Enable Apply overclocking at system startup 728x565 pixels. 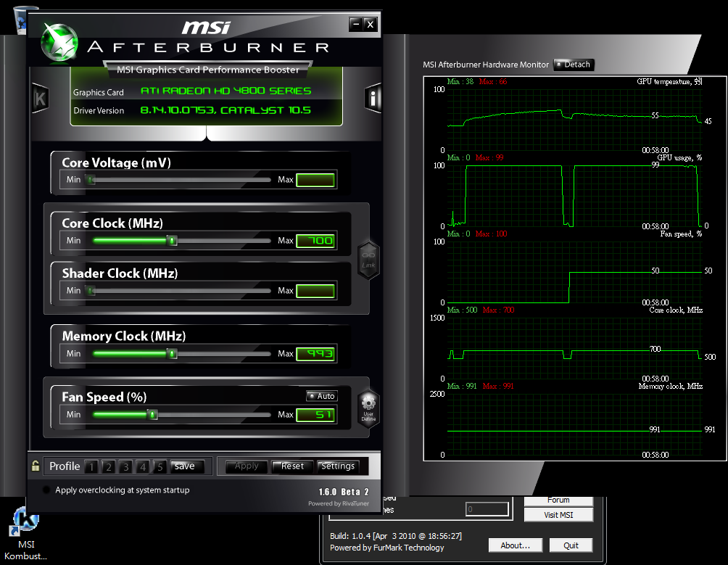(x=46, y=490)
